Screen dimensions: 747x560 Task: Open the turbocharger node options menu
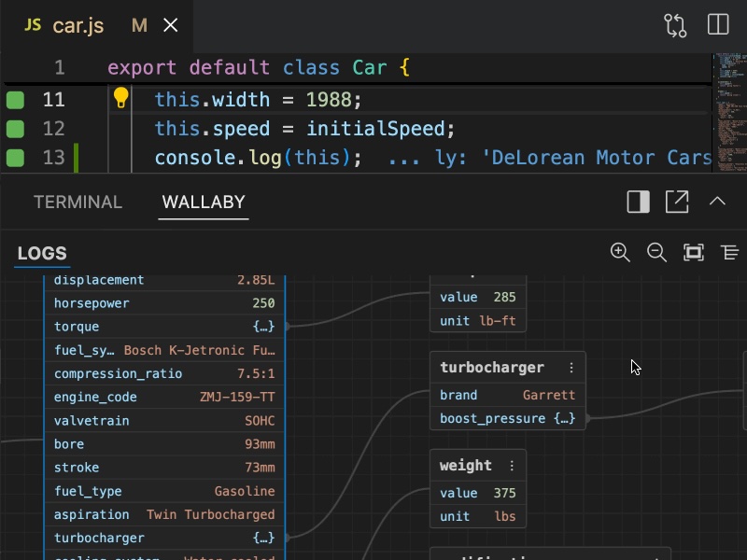point(571,368)
